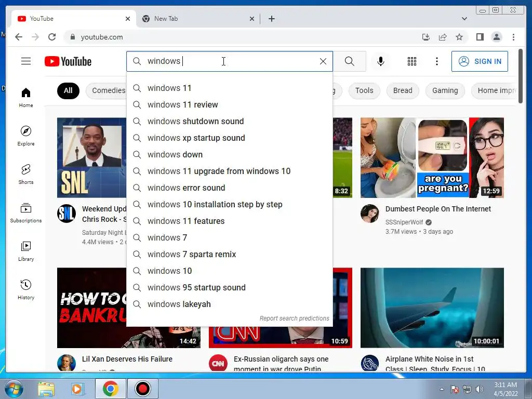Open Subscriptions in the sidebar
532x399 pixels.
click(26, 212)
